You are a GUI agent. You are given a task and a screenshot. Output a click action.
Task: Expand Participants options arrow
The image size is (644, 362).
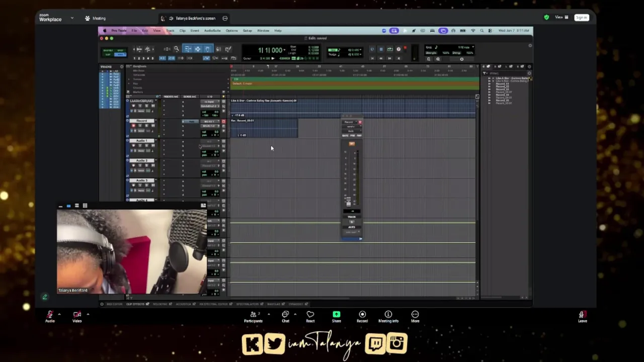click(269, 314)
